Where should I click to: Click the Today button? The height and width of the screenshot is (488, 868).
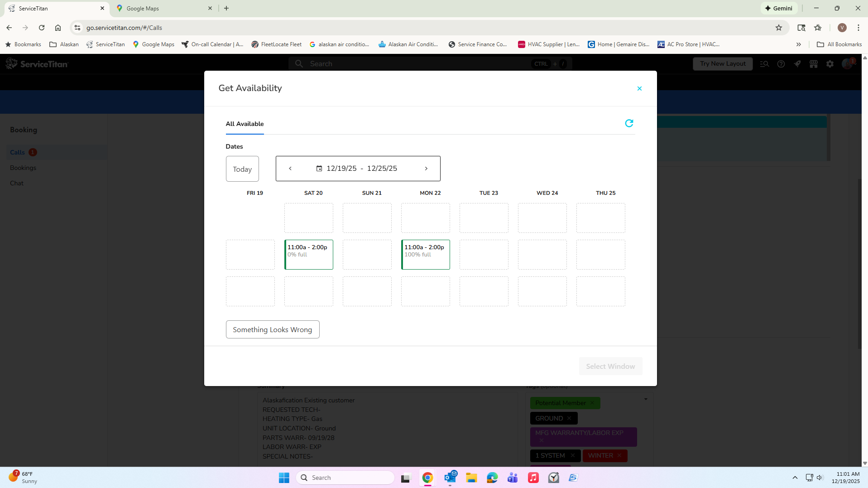click(242, 169)
